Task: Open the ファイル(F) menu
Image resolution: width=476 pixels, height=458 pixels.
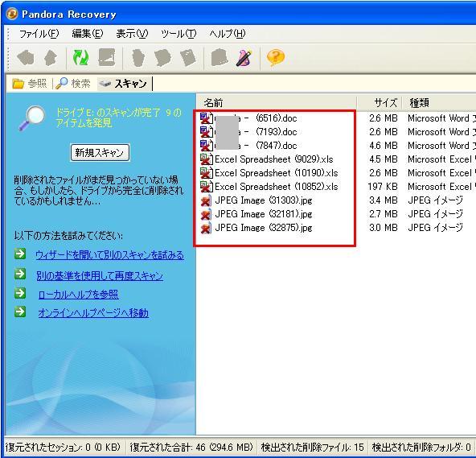Action: point(39,34)
